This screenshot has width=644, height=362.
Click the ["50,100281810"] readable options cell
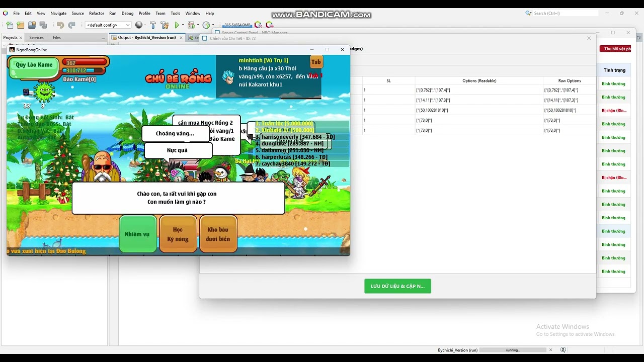click(x=479, y=110)
